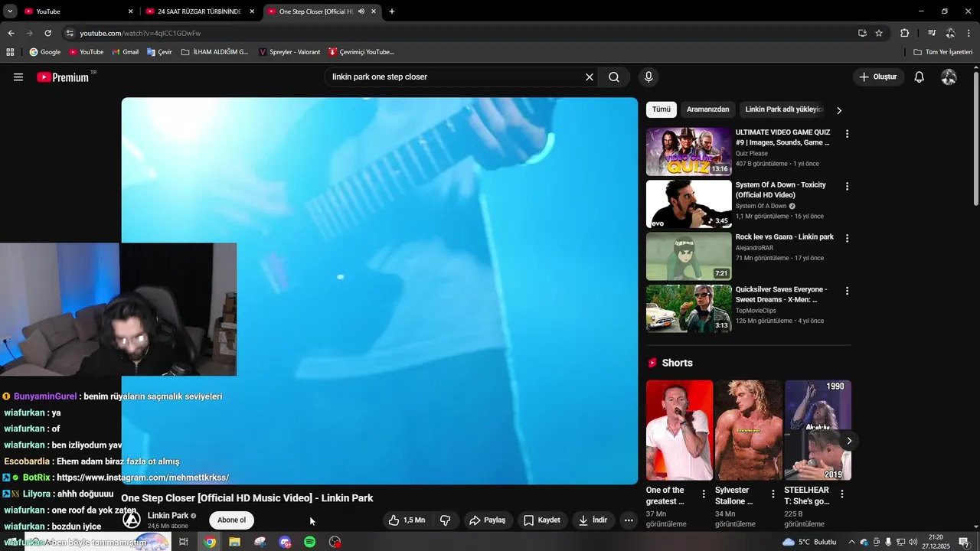Show hidden system tray icons
980x551 pixels.
point(851,542)
